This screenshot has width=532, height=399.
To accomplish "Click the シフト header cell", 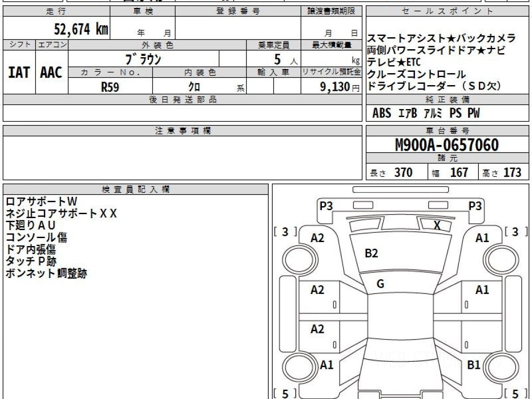I will [19, 45].
